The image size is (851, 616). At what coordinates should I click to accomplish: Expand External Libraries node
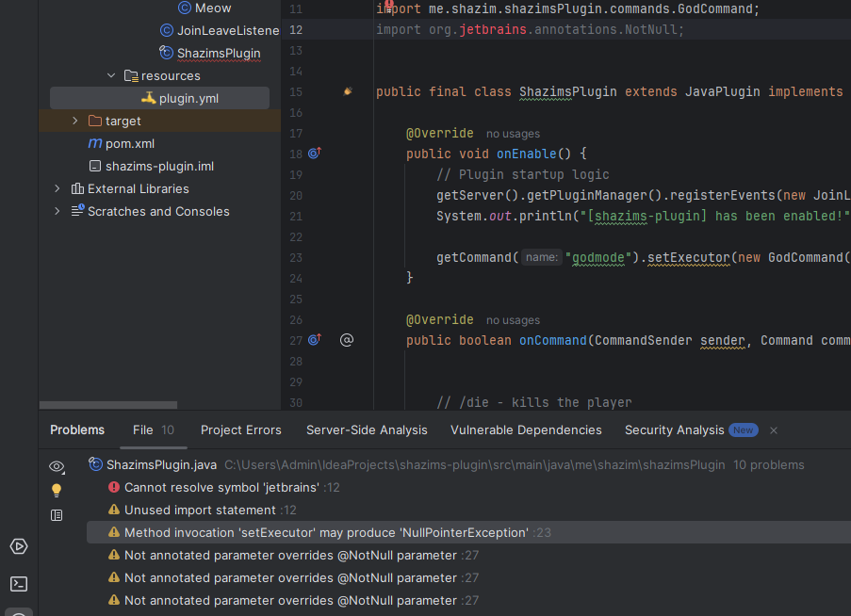pos(57,188)
